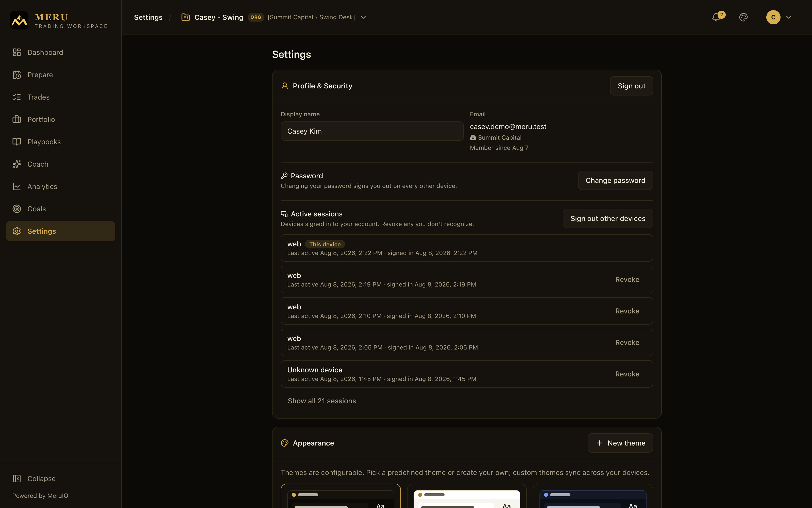Click Change password

point(615,180)
